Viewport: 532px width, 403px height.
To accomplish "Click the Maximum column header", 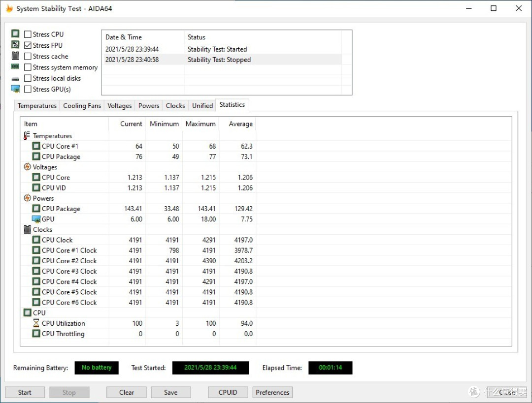I will pos(200,124).
